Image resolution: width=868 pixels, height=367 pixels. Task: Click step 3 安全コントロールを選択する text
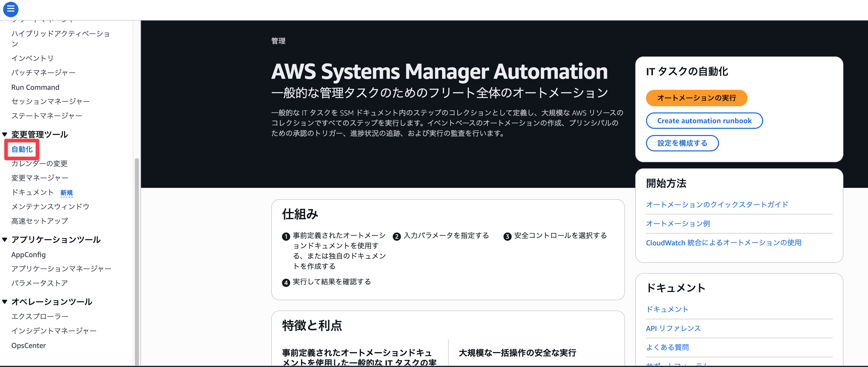[560, 235]
